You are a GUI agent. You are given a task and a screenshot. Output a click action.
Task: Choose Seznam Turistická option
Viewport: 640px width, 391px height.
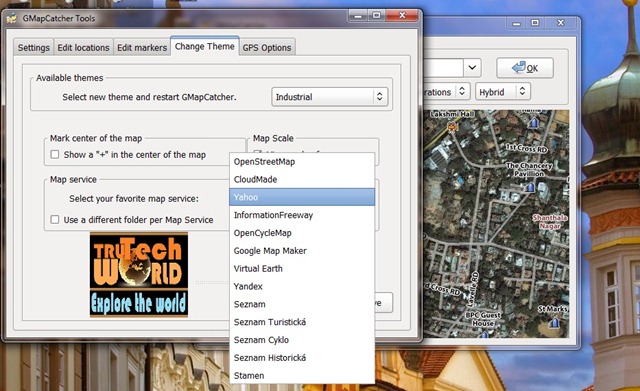pos(302,322)
